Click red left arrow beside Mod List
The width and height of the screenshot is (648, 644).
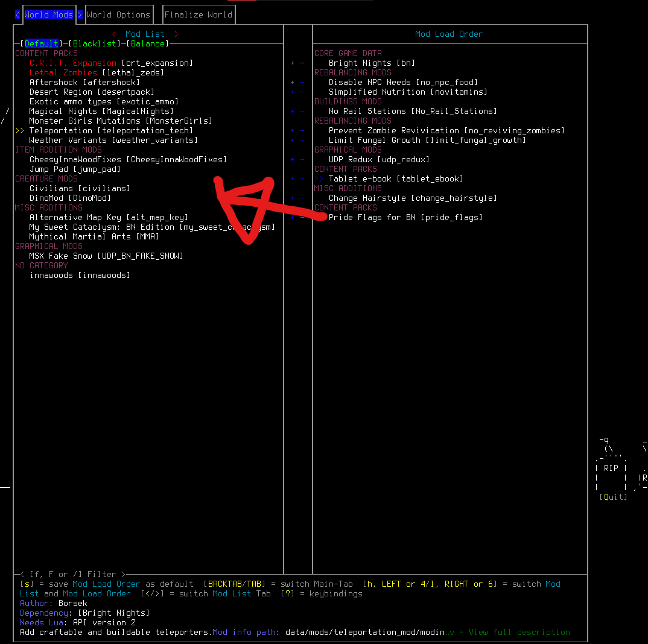[114, 34]
